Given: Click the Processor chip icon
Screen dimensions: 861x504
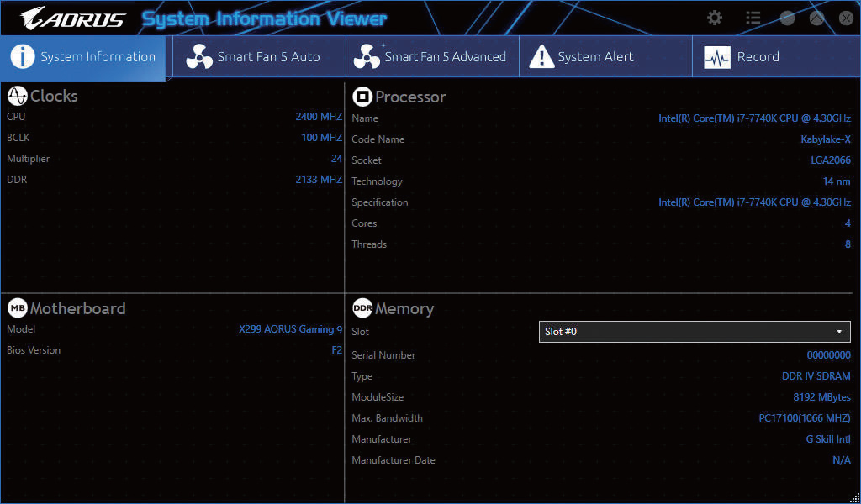Looking at the screenshot, I should 362,97.
